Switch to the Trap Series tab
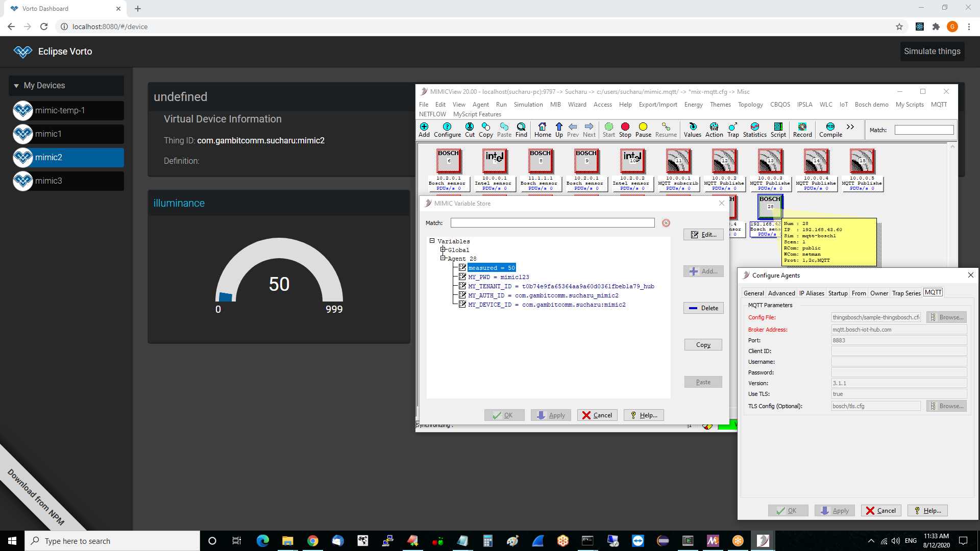980x551 pixels. (906, 293)
